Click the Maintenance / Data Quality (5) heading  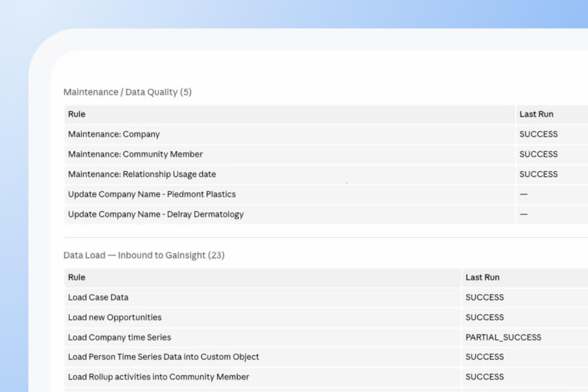(127, 92)
